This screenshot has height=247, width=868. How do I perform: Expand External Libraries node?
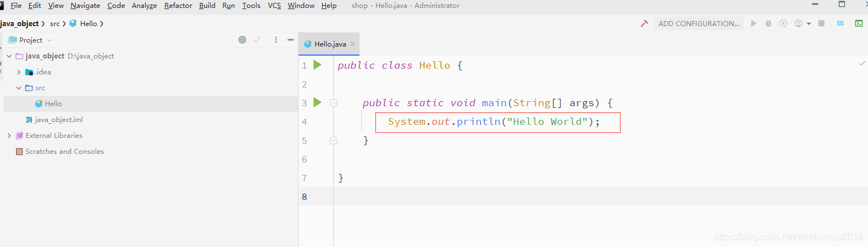[x=9, y=136]
